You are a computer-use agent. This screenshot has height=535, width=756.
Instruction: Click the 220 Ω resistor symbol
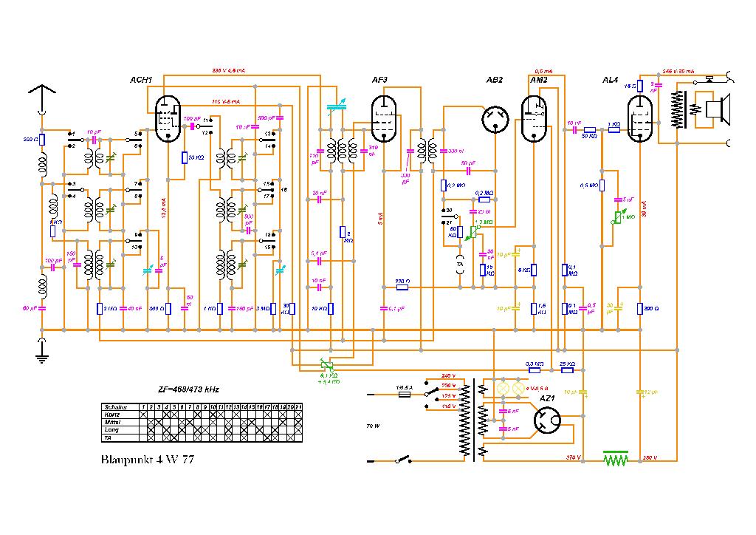click(402, 287)
